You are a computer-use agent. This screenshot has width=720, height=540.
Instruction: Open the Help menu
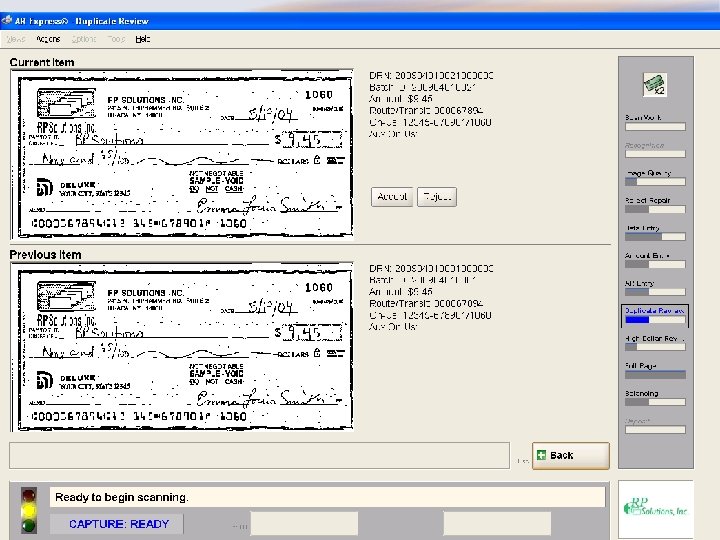(x=143, y=39)
